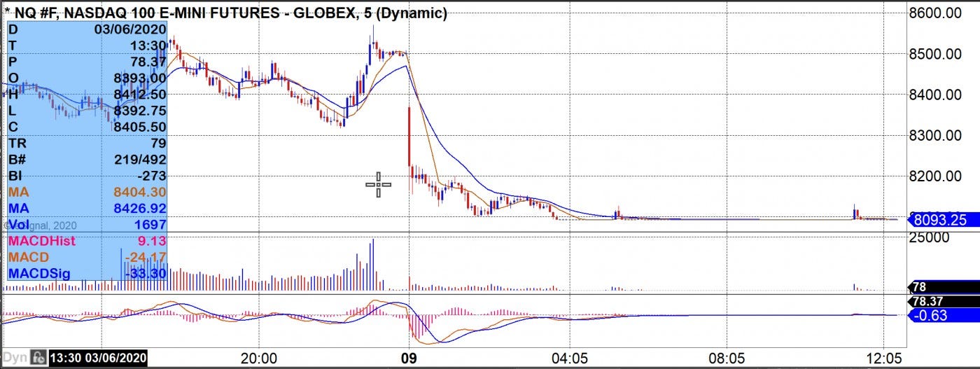Select the MACDHist 9.13 row
Screen dimensions: 980x369
(x=87, y=241)
